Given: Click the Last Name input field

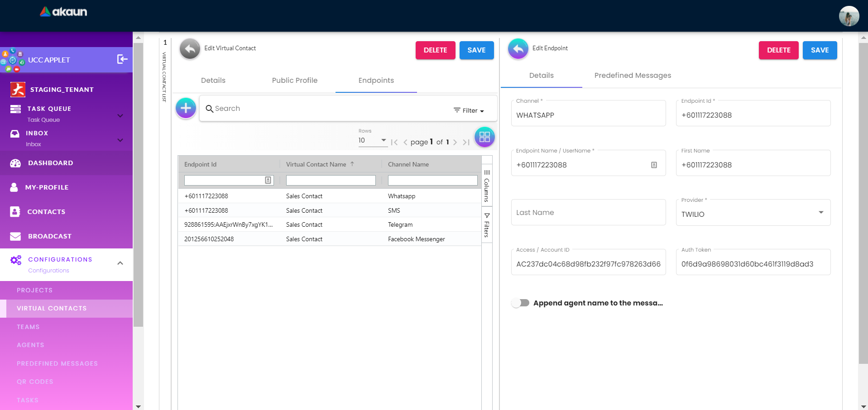Looking at the screenshot, I should (588, 213).
